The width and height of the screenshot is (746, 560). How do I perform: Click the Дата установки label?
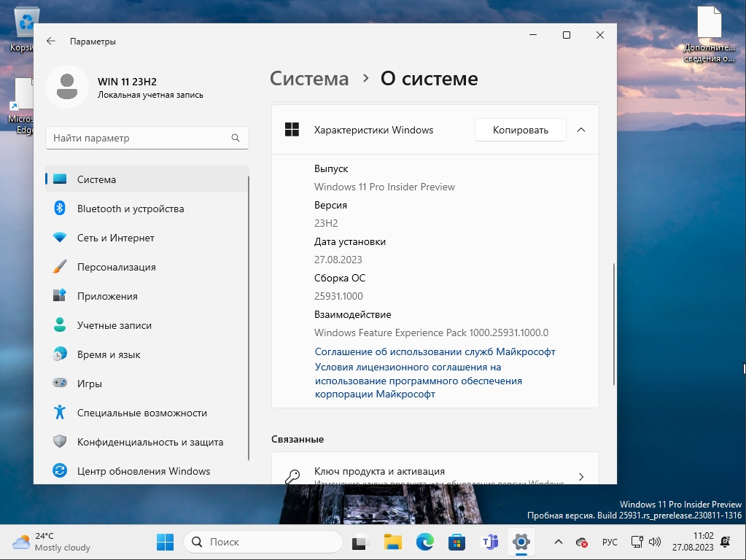[350, 241]
